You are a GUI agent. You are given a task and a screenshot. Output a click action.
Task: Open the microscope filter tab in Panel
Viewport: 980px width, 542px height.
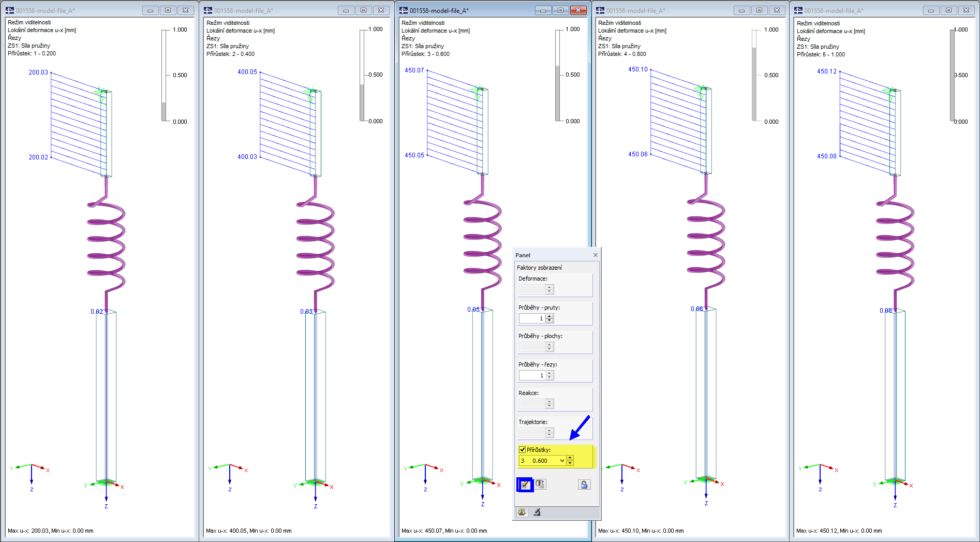[x=537, y=512]
